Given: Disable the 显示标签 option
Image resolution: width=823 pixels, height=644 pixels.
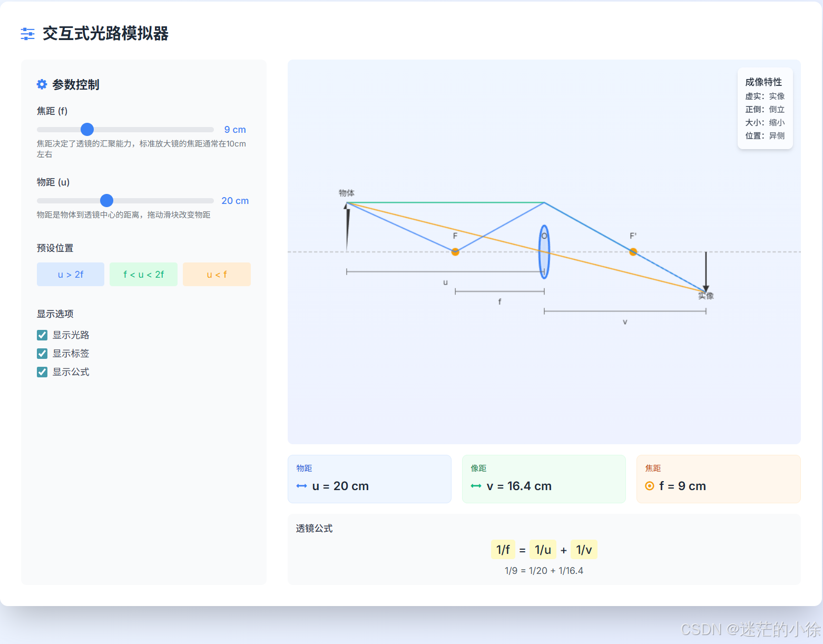Looking at the screenshot, I should point(42,353).
